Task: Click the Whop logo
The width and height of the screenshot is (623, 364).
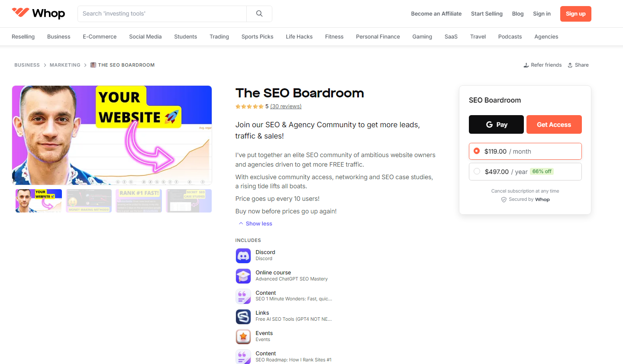Action: pos(38,13)
